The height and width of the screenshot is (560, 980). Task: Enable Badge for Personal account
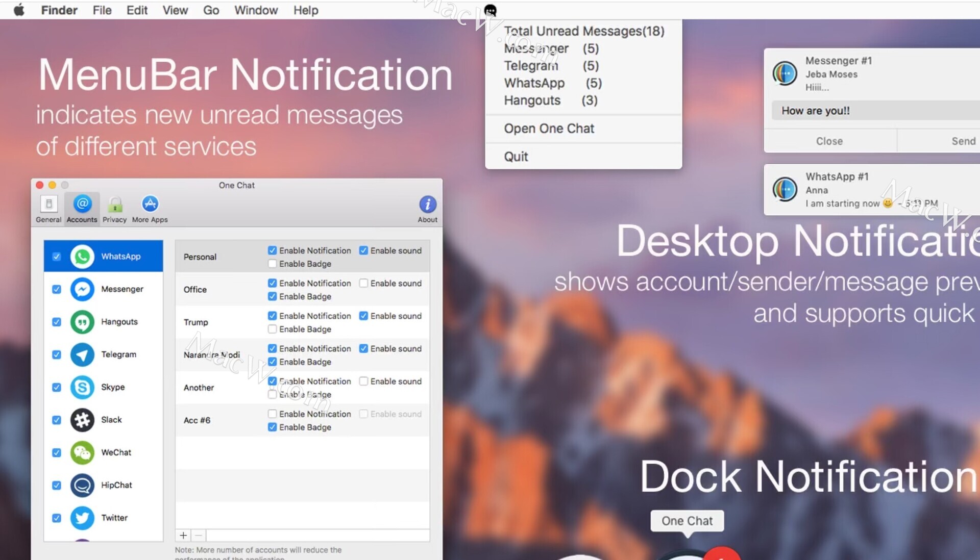pyautogui.click(x=273, y=264)
